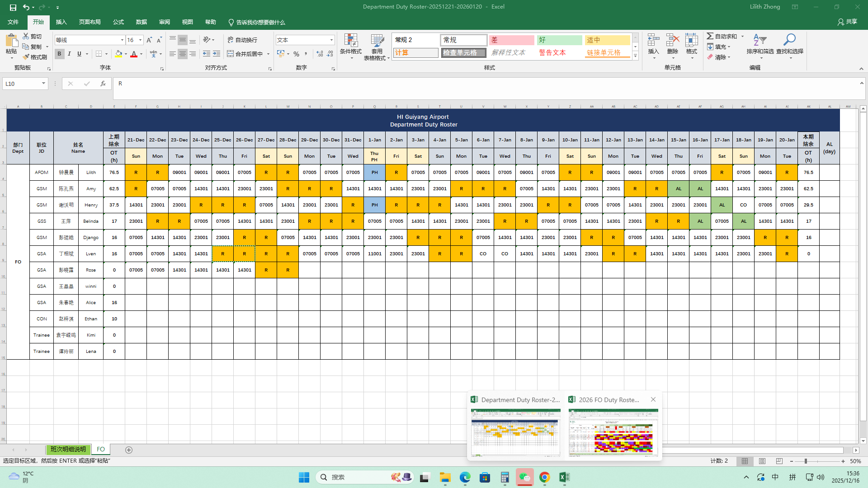Expand the font size dropdown
The image size is (868, 488).
(x=140, y=40)
